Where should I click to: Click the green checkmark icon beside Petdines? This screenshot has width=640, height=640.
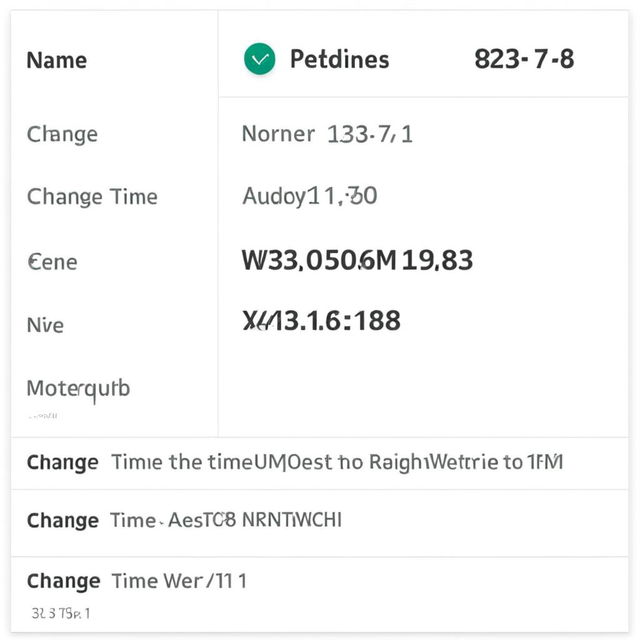pos(260,59)
